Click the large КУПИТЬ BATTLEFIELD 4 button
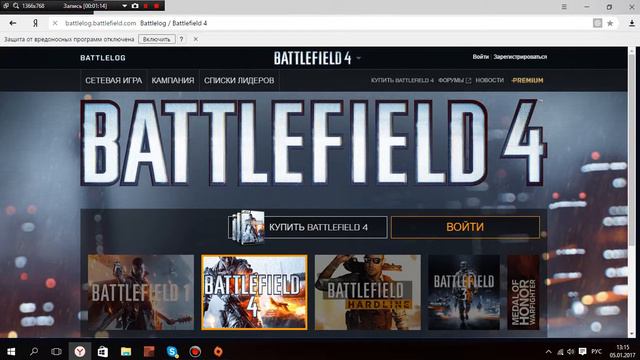This screenshot has height=360, width=640. click(308, 227)
